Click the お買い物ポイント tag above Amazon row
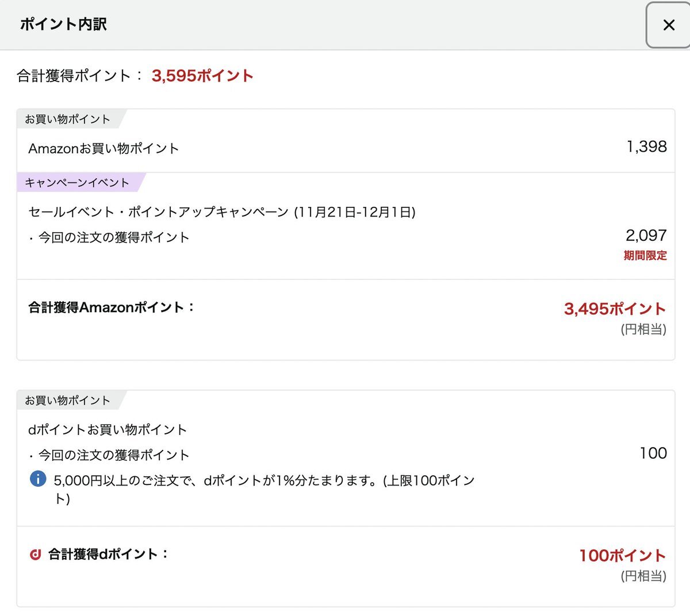The image size is (690, 616). [x=67, y=120]
